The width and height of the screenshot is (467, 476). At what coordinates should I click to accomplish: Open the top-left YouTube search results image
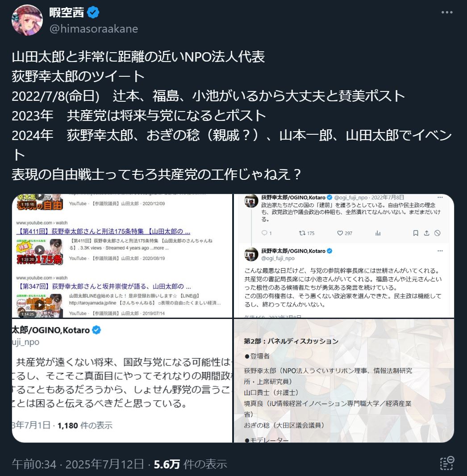[122, 256]
